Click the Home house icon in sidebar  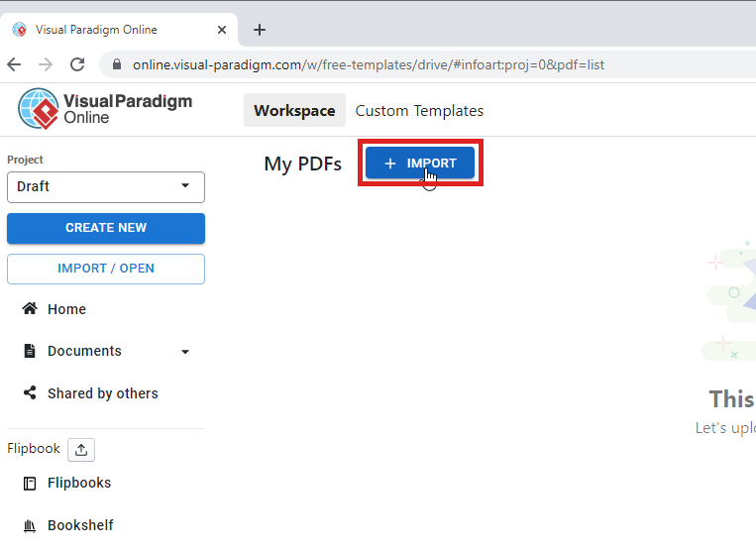pyautogui.click(x=30, y=309)
